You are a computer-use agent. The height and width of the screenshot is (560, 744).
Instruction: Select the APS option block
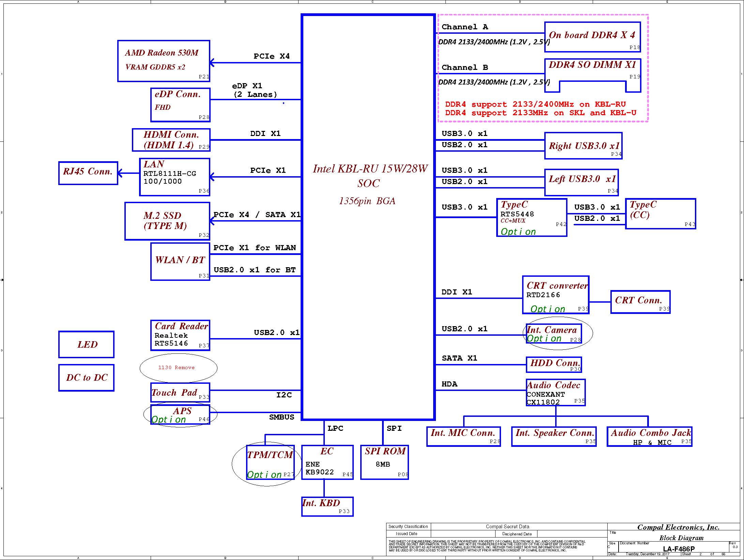(x=180, y=414)
